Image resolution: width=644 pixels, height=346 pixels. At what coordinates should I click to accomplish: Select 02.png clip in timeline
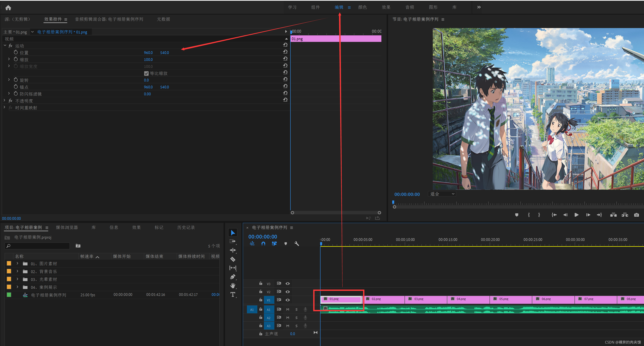point(383,299)
